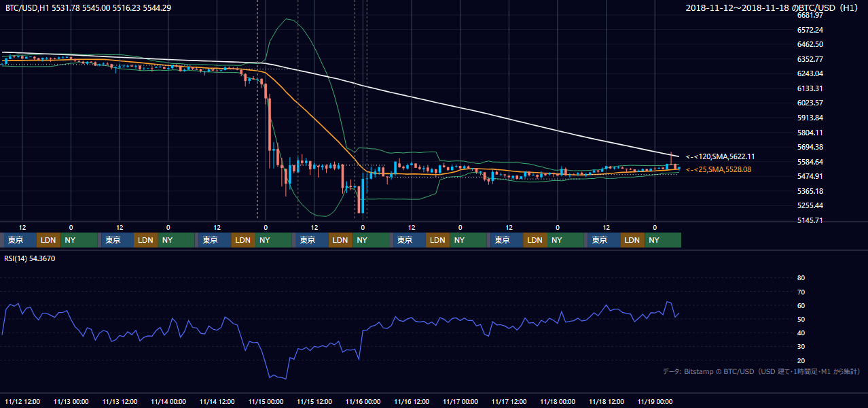Select the 11/17 00:00 time label
Image resolution: width=868 pixels, height=408 pixels.
pos(460,401)
